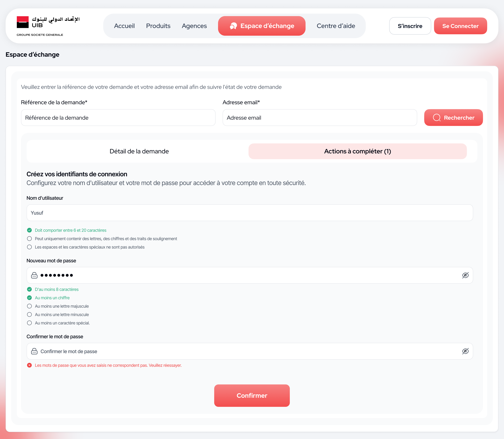Focus the Adresse email field
This screenshot has width=504, height=439.
coord(320,118)
